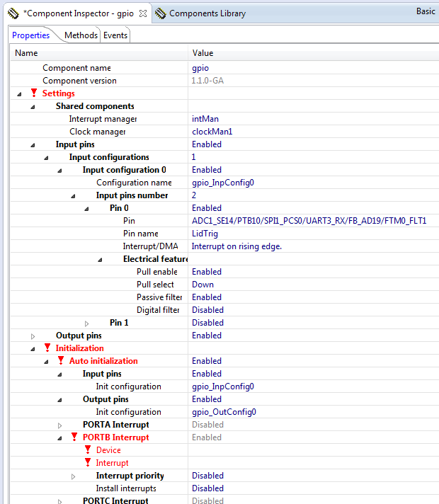
Task: Click the error icon beside Initialization
Action: (47, 348)
